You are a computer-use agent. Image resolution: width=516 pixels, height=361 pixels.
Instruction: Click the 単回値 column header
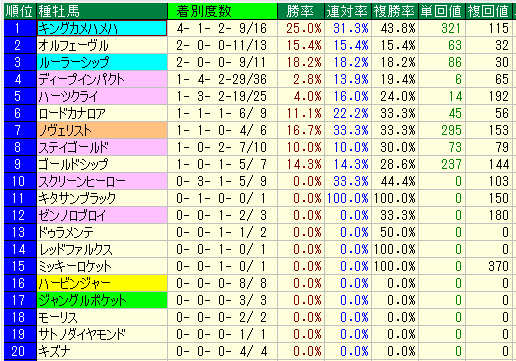click(x=442, y=11)
